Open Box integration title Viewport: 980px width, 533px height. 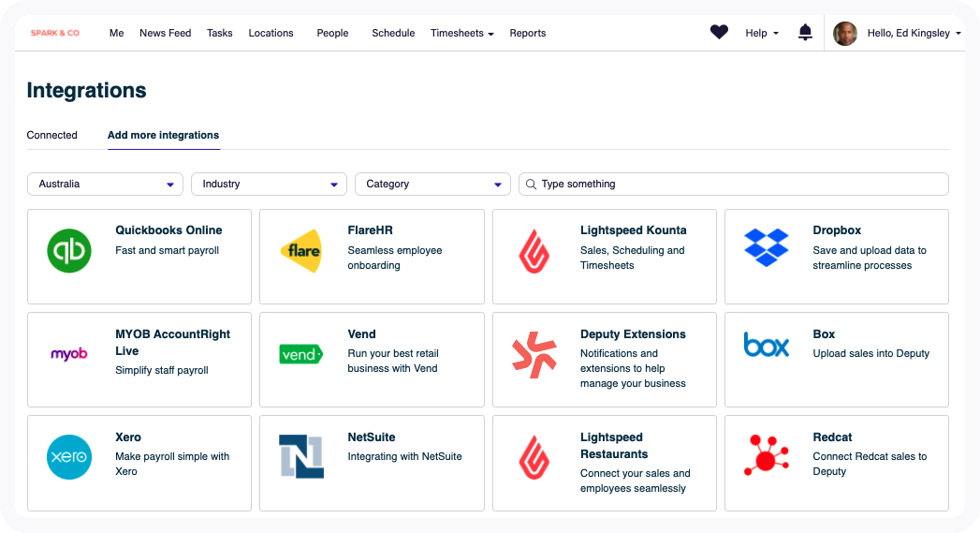(824, 334)
